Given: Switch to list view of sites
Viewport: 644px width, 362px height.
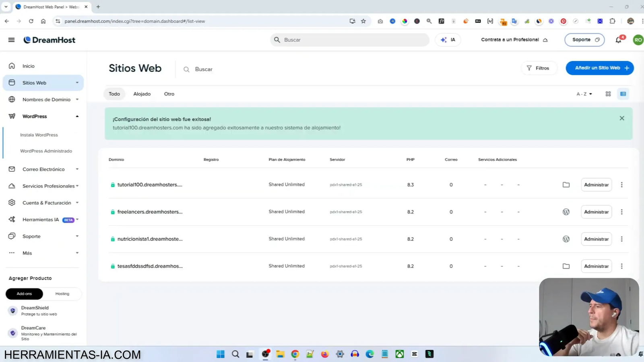Looking at the screenshot, I should 623,93.
